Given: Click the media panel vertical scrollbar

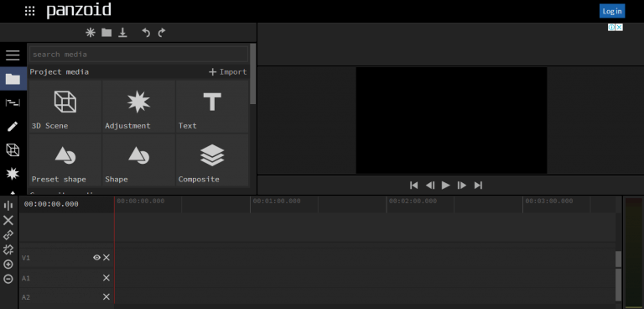Looking at the screenshot, I should tap(253, 74).
